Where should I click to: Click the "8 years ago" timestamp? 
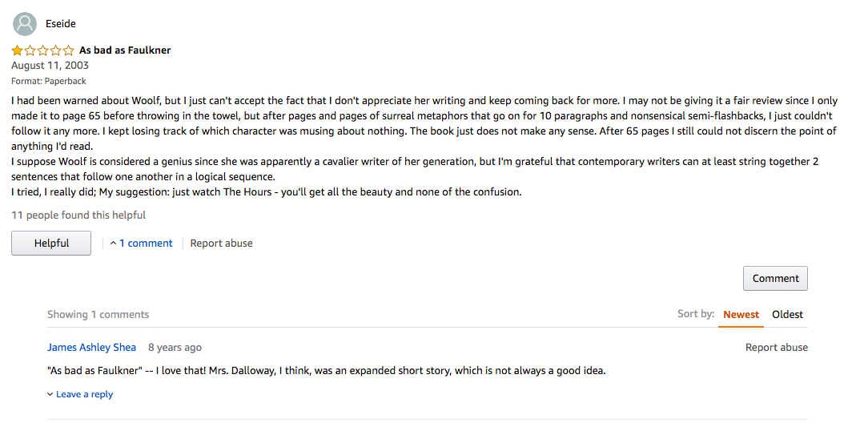(175, 348)
